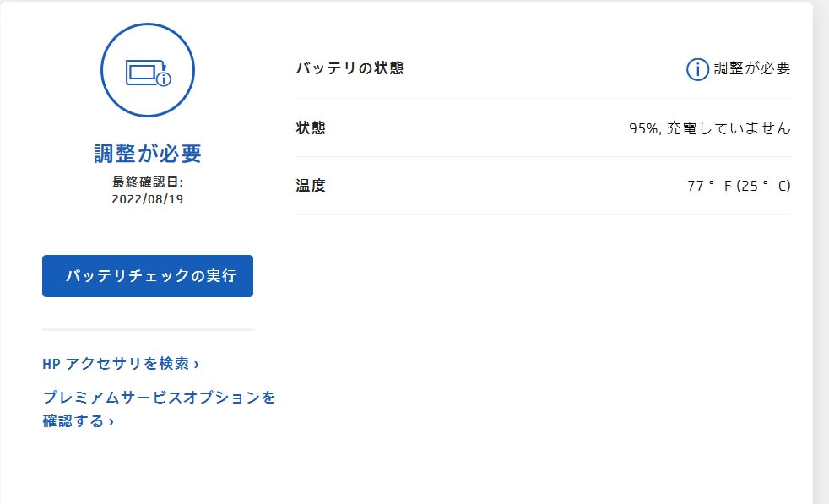Click the chevron after 確認する link text
Screen dimensions: 829x504
click(x=111, y=421)
